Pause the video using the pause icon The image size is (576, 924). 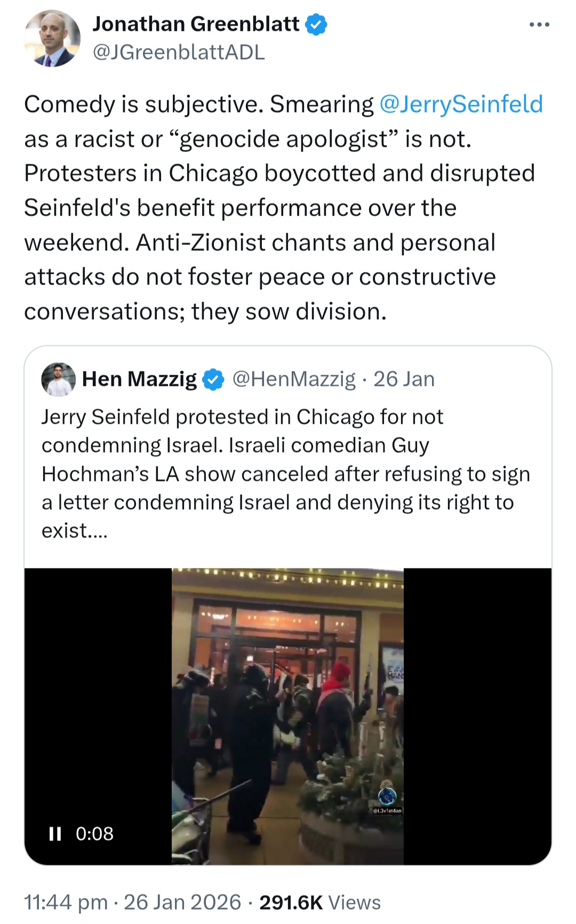[x=55, y=834]
